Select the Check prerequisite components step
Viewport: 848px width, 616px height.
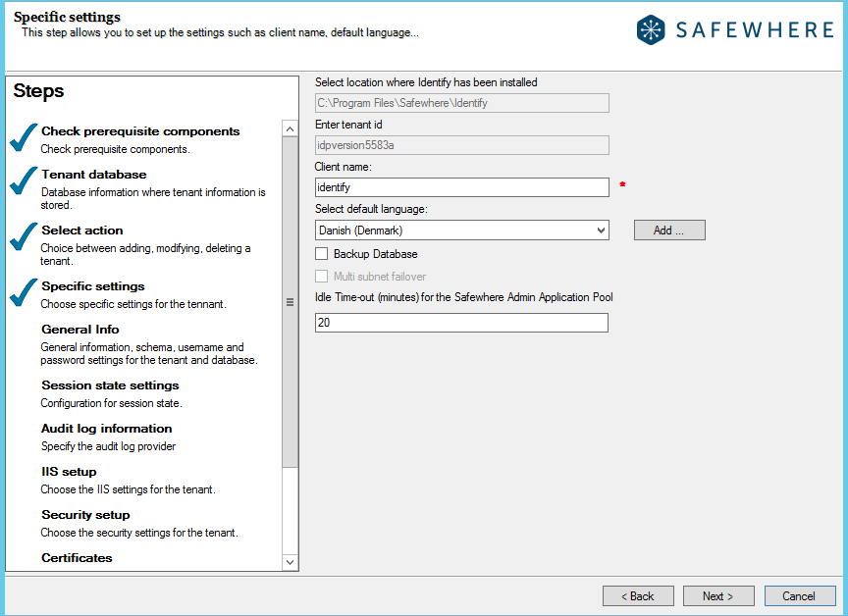click(140, 131)
